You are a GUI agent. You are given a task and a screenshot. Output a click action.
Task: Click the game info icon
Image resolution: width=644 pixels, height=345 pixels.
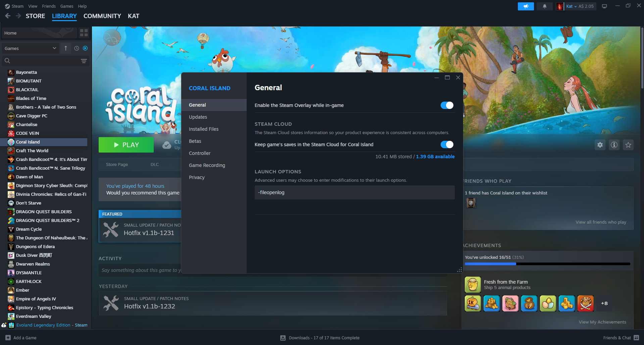[614, 145]
